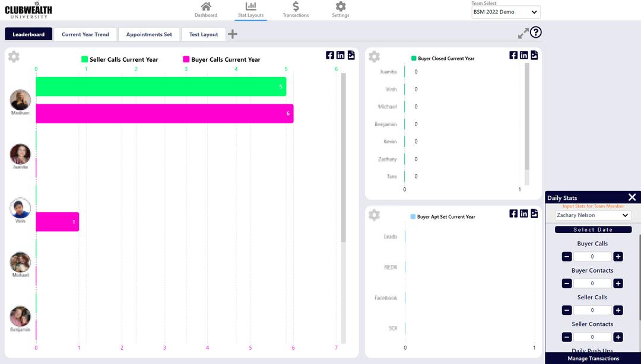The width and height of the screenshot is (641, 364).
Task: Click Madison's green seller calls bar
Action: click(161, 87)
